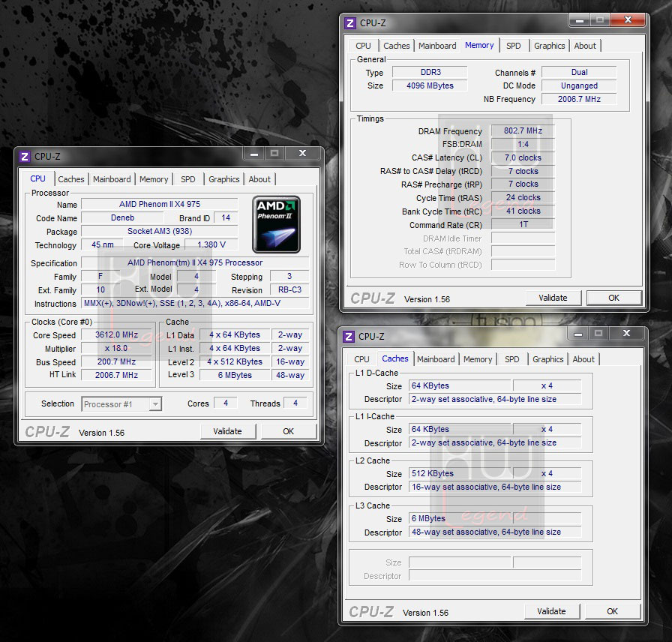The width and height of the screenshot is (672, 642).
Task: Click the Bus Speed value 200.7 MHz
Action: tap(116, 361)
